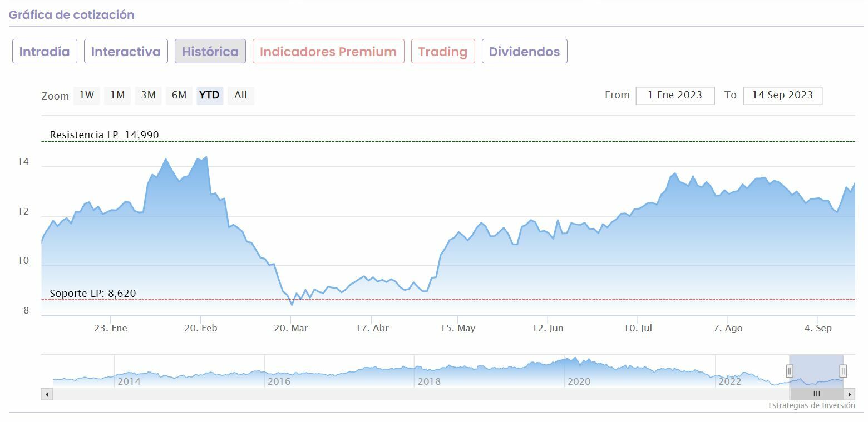Choose the 3M zoom range
The image size is (868, 422).
pyautogui.click(x=148, y=95)
